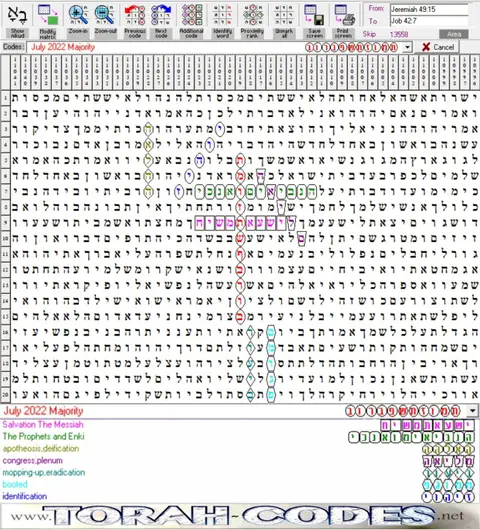
Task: Select the booted code row
Action: click(x=238, y=484)
